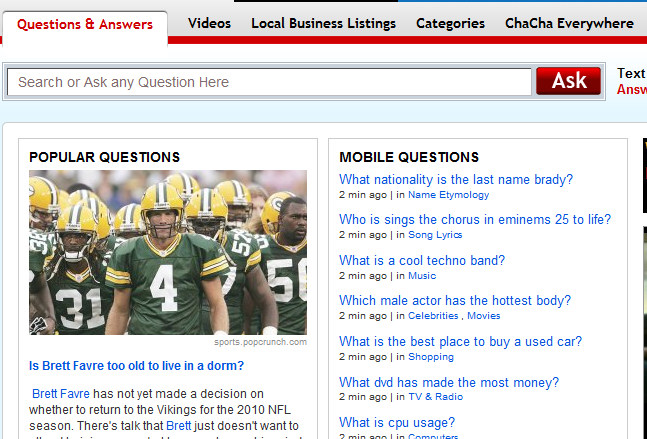Open the Song Lyrics category link
Image resolution: width=647 pixels, height=439 pixels.
coord(435,235)
